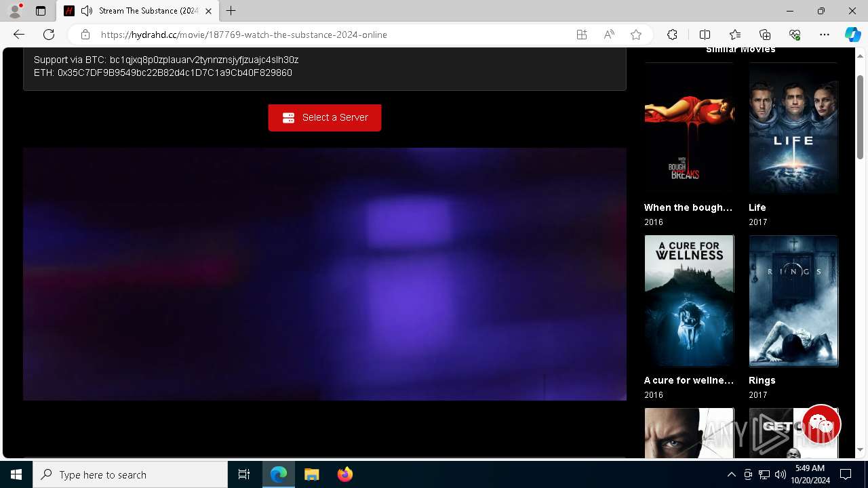The image size is (868, 488).
Task: Click scrollbar down arrow
Action: point(860,449)
